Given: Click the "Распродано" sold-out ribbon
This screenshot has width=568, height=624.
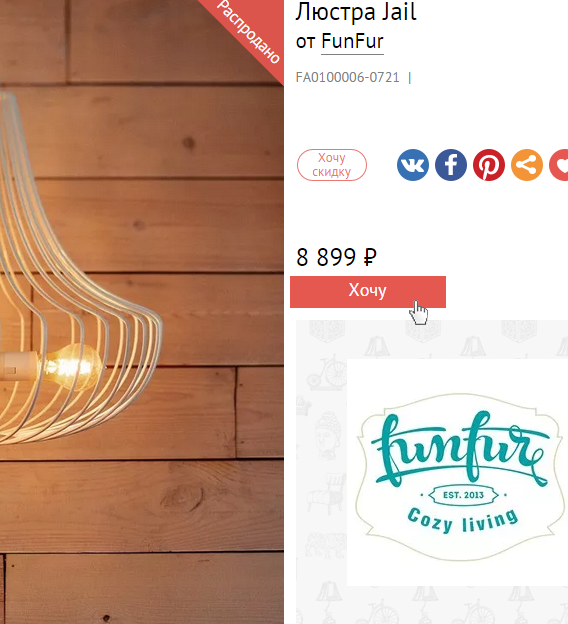Looking at the screenshot, I should point(250,31).
